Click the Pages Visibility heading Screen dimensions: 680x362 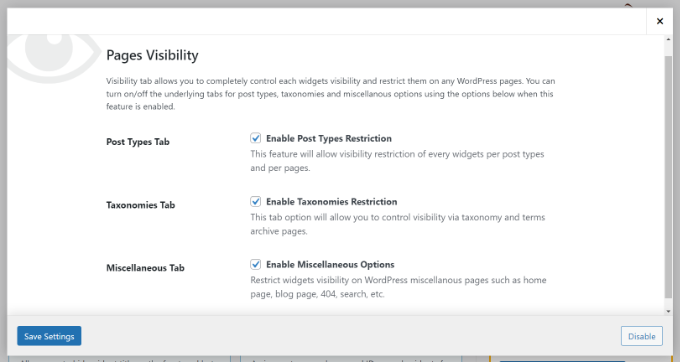coord(152,55)
